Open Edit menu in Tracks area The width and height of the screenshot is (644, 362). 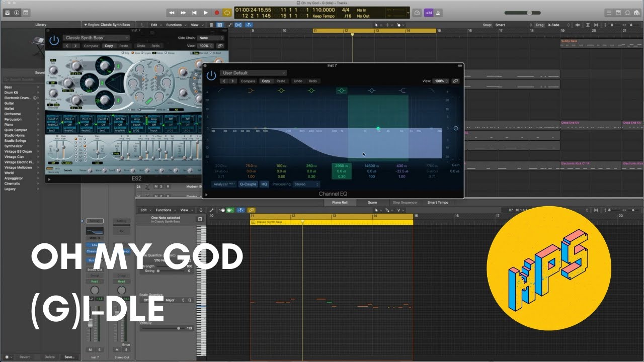click(155, 25)
